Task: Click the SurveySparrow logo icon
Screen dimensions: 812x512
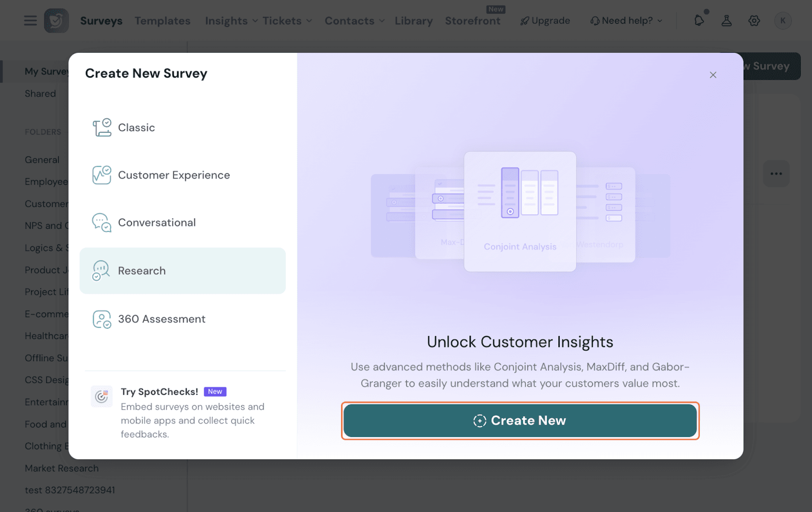Action: [56, 21]
